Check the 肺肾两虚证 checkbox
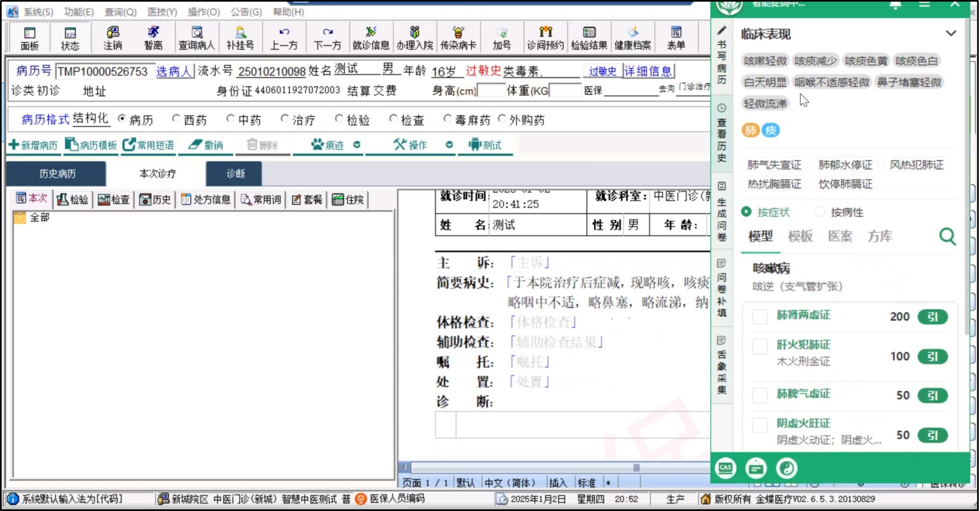 click(x=760, y=317)
